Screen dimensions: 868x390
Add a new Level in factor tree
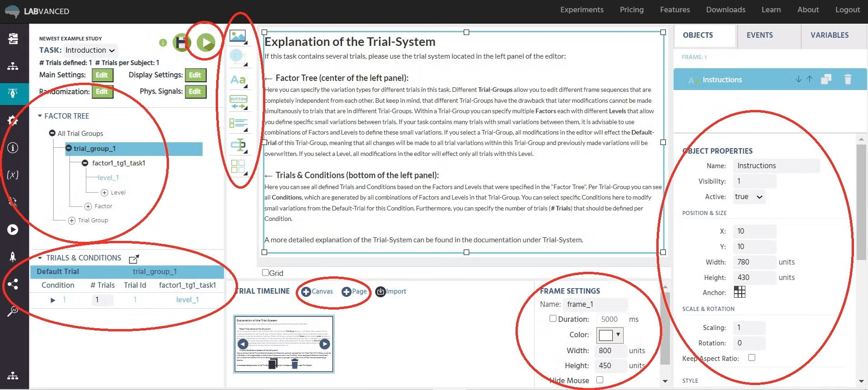tap(113, 192)
